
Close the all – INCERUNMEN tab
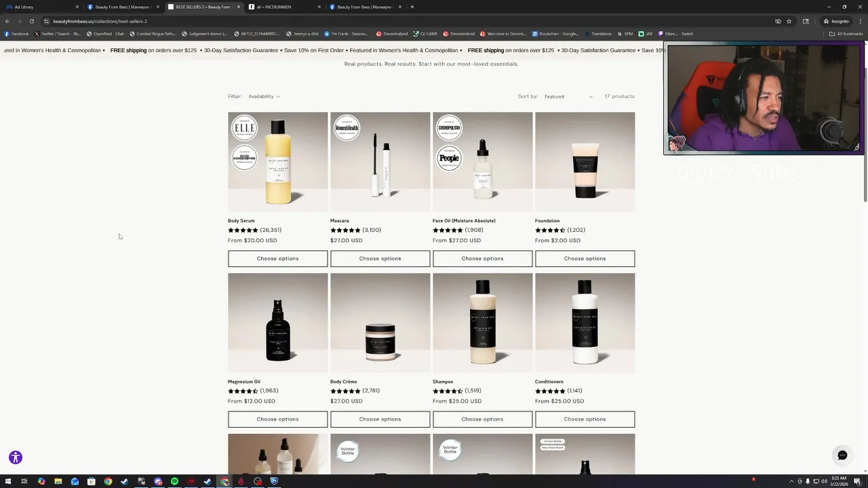coord(319,7)
